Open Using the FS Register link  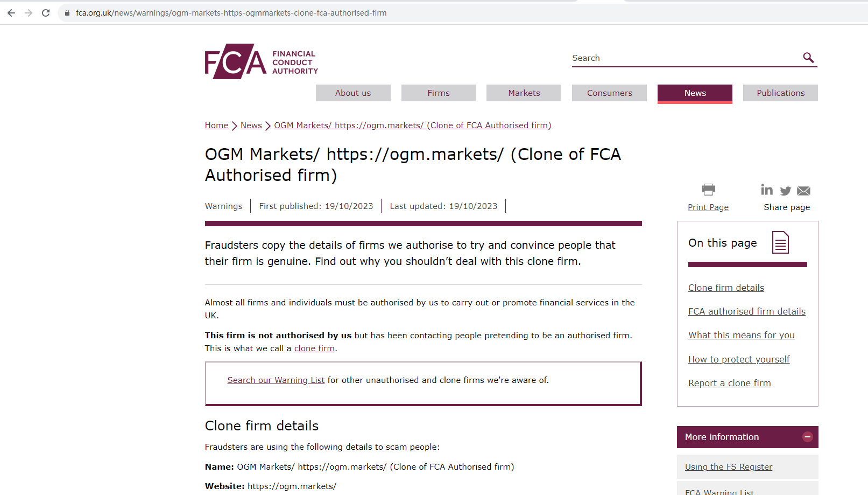(x=728, y=467)
